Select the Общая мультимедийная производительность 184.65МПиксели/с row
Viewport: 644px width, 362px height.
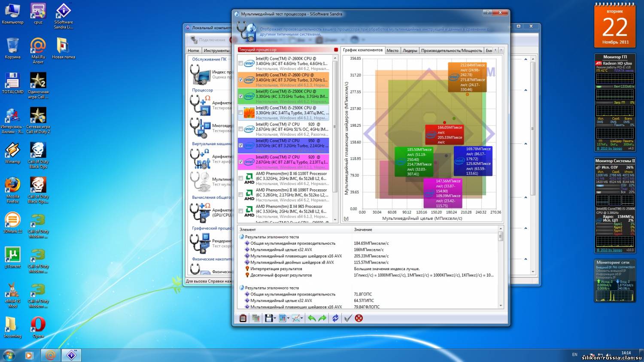369,243
